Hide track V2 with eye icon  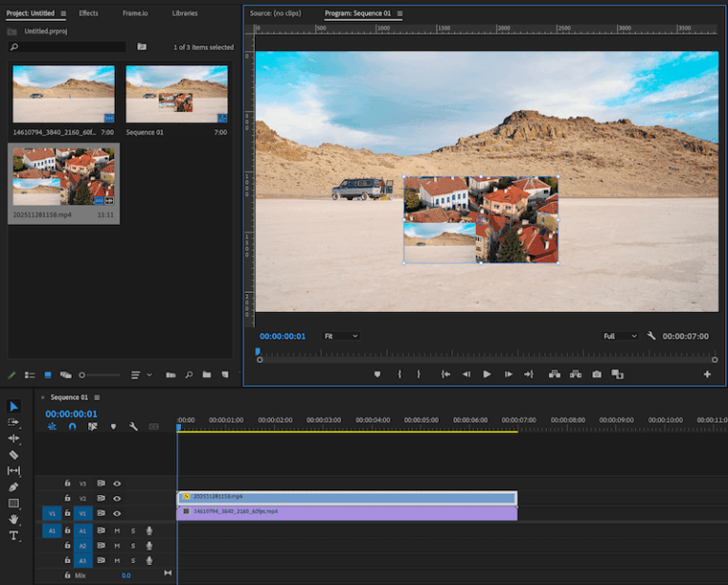[x=117, y=498]
